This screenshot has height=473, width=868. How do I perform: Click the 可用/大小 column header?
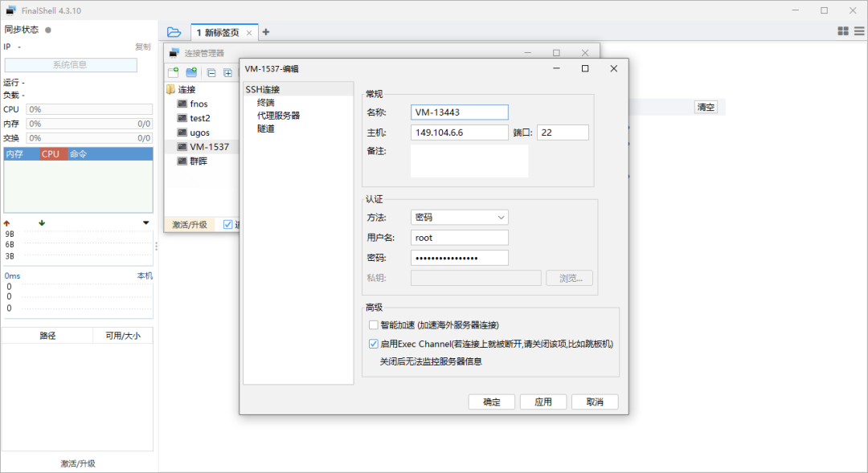(x=123, y=335)
